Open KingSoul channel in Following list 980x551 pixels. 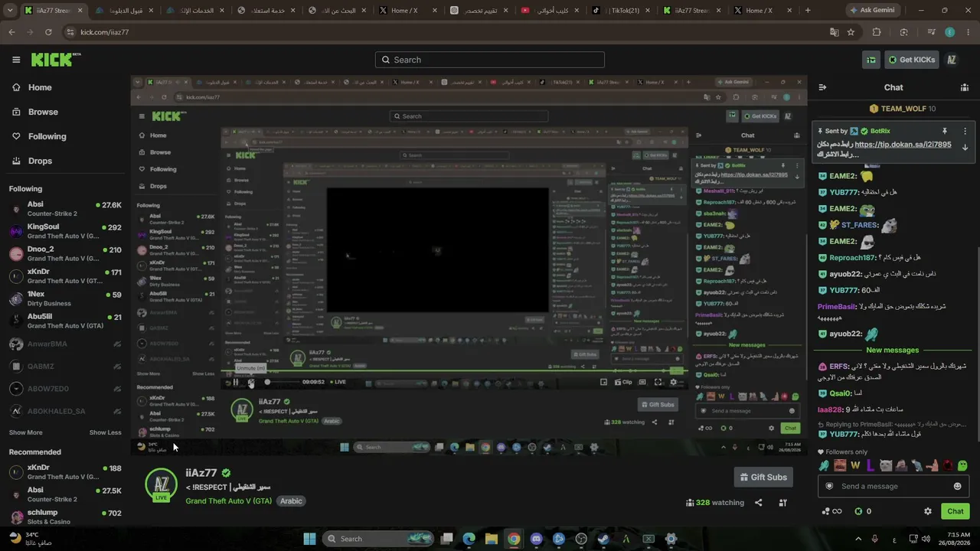point(65,232)
